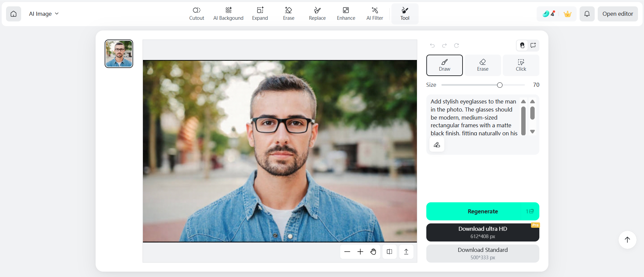Select the portrait thumbnail
This screenshot has height=277, width=644.
119,54
